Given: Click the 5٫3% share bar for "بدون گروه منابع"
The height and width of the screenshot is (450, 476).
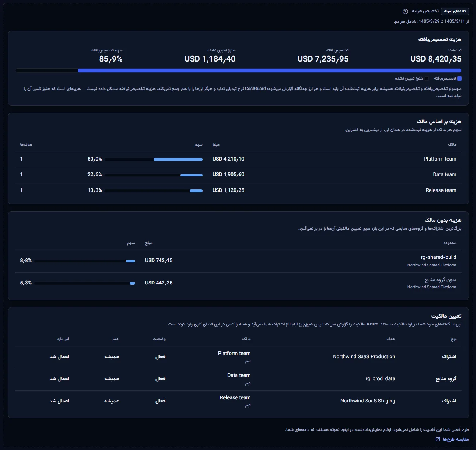Looking at the screenshot, I should 85,283.
